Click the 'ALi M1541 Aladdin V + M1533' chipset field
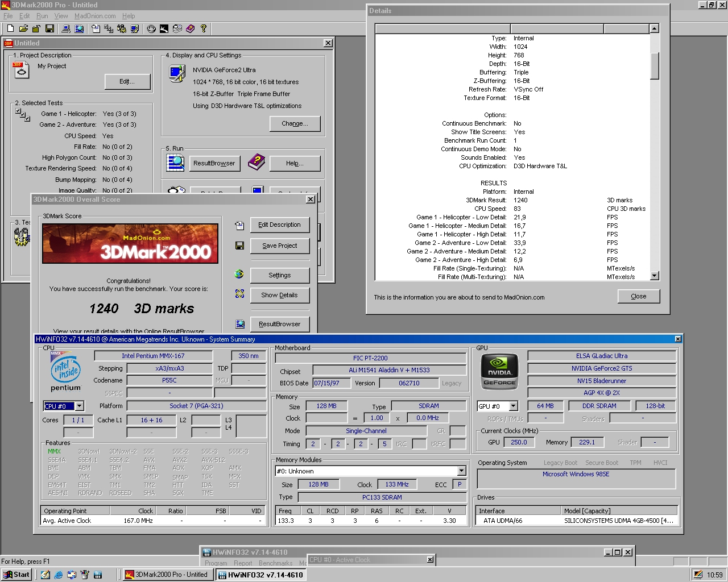728x582 pixels. pyautogui.click(x=389, y=370)
